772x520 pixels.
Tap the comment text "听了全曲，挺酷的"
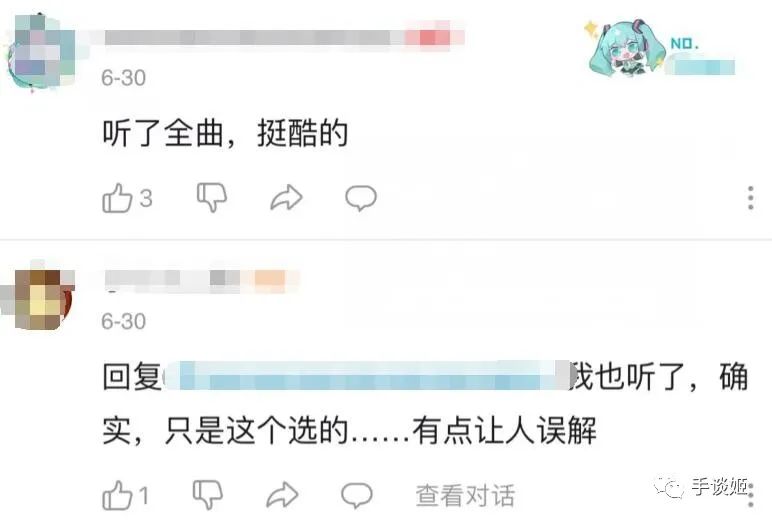tap(225, 133)
